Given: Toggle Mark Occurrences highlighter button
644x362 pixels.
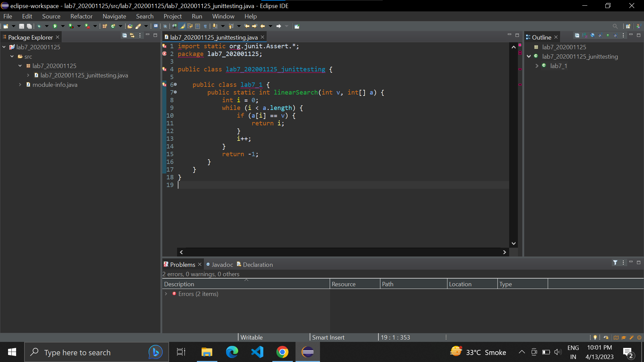Looking at the screenshot, I should pos(182,26).
